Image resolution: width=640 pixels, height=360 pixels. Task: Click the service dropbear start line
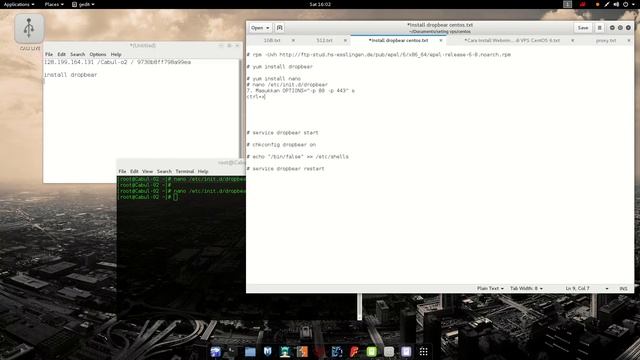(282, 133)
